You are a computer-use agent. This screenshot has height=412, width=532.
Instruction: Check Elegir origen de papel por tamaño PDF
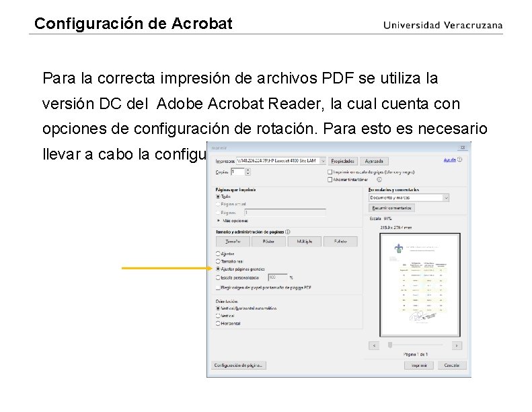pos(218,287)
